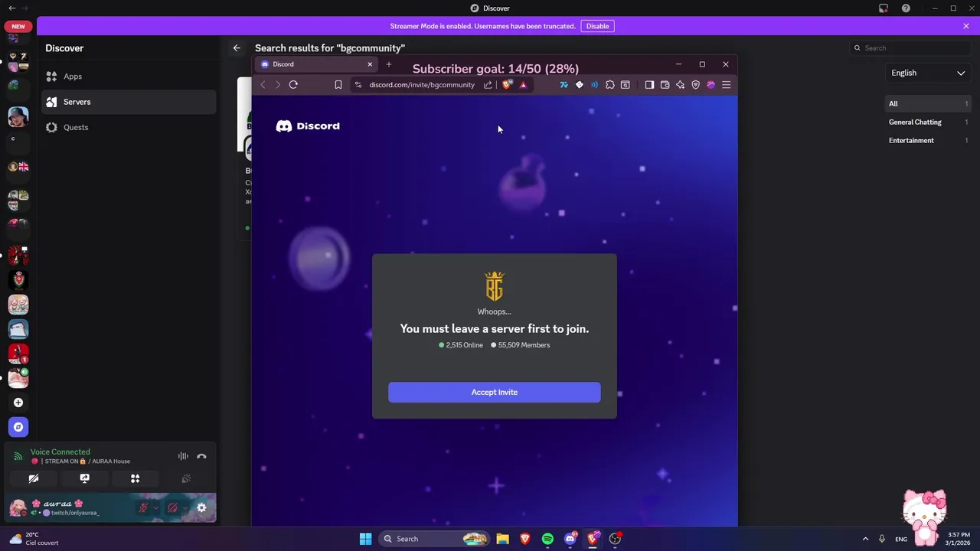Toggle camera in voice panel

click(x=34, y=478)
